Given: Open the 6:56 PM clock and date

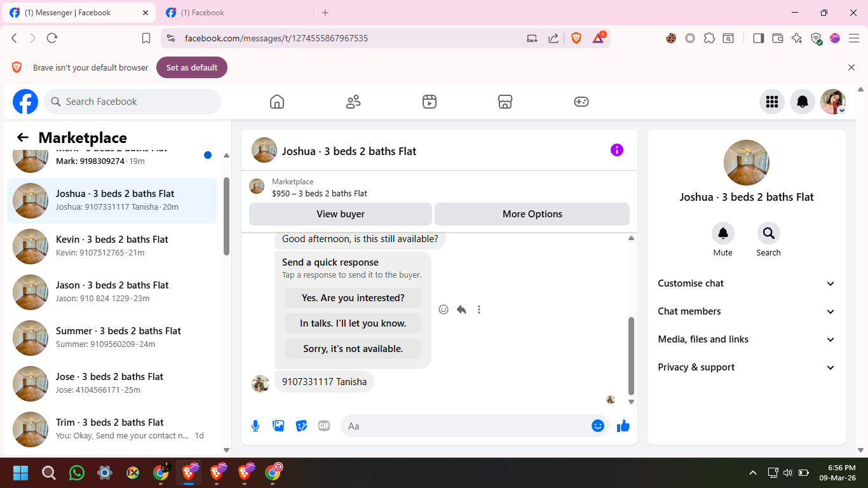Looking at the screenshot, I should point(837,473).
